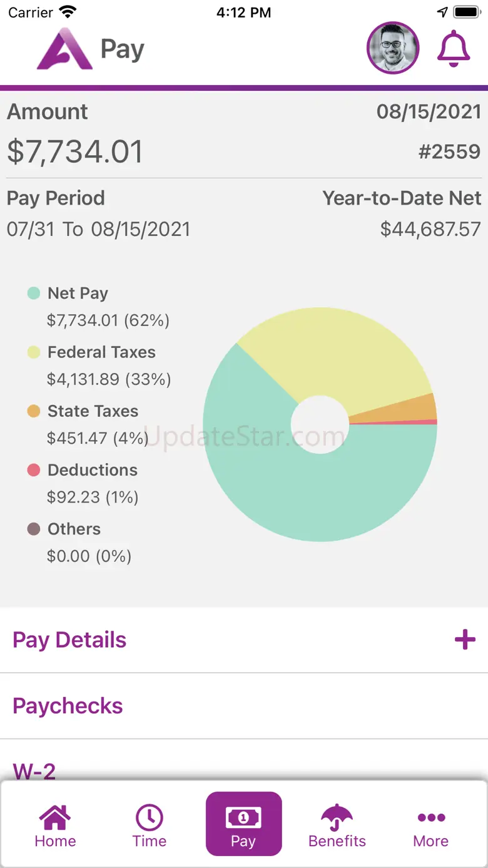Tap the user profile photo

393,48
